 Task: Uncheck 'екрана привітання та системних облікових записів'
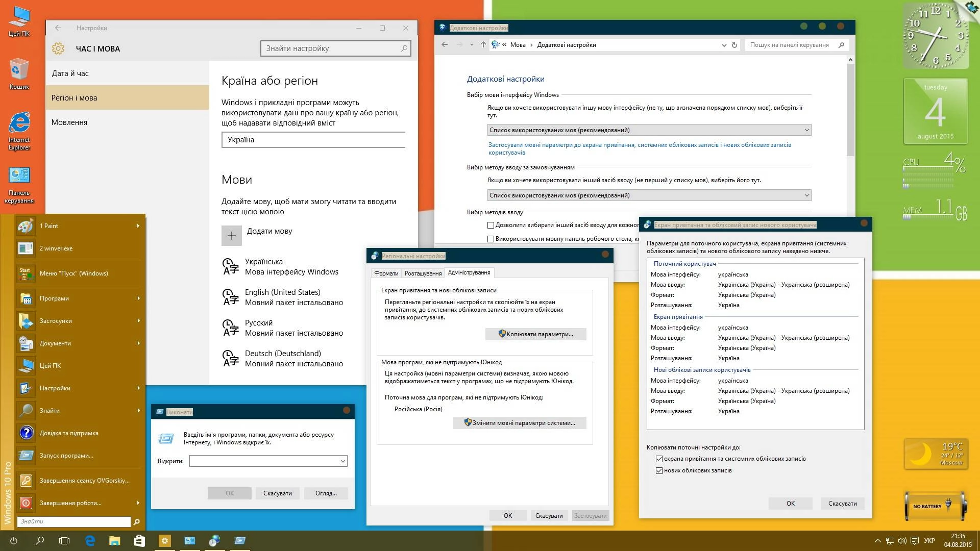[660, 459]
